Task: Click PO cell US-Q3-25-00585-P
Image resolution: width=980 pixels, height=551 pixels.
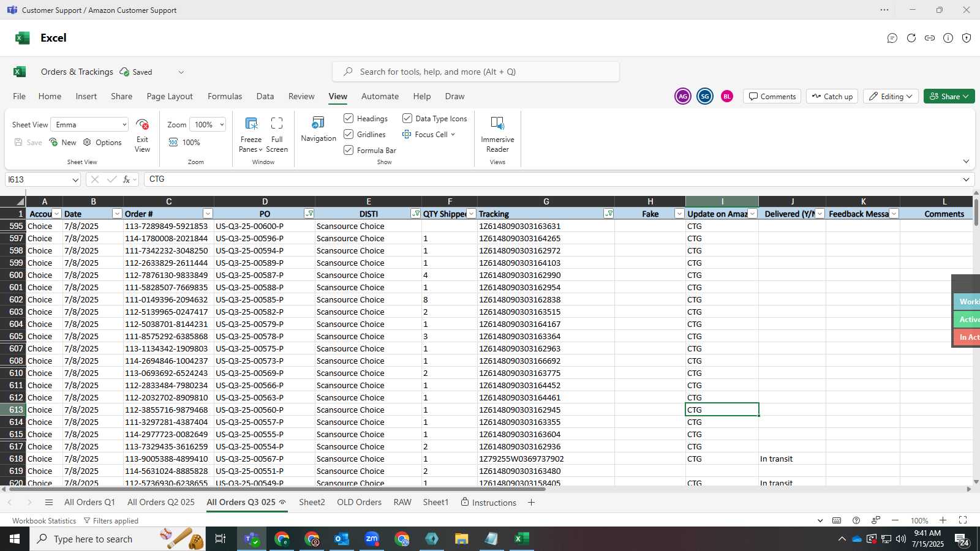Action: (x=265, y=299)
